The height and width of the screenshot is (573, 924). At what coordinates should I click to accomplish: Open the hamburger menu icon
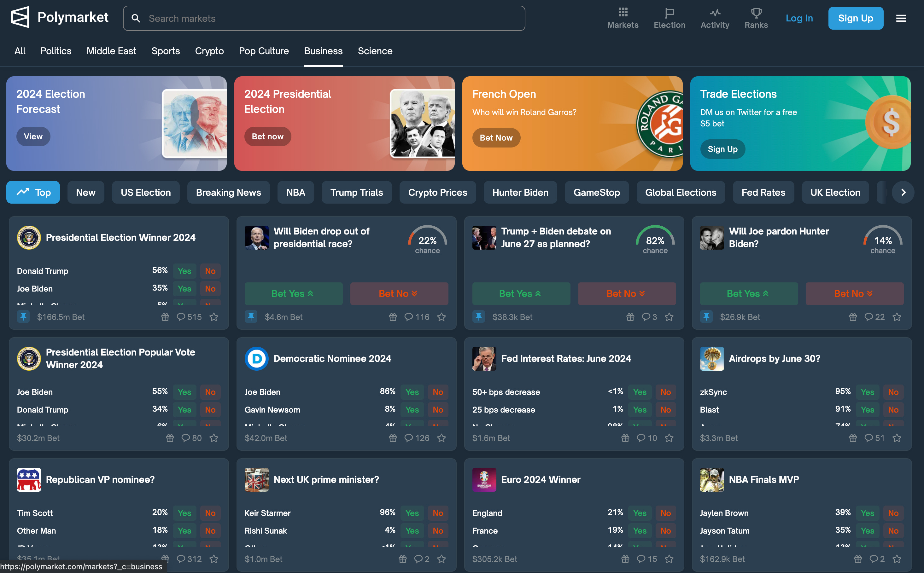(901, 18)
